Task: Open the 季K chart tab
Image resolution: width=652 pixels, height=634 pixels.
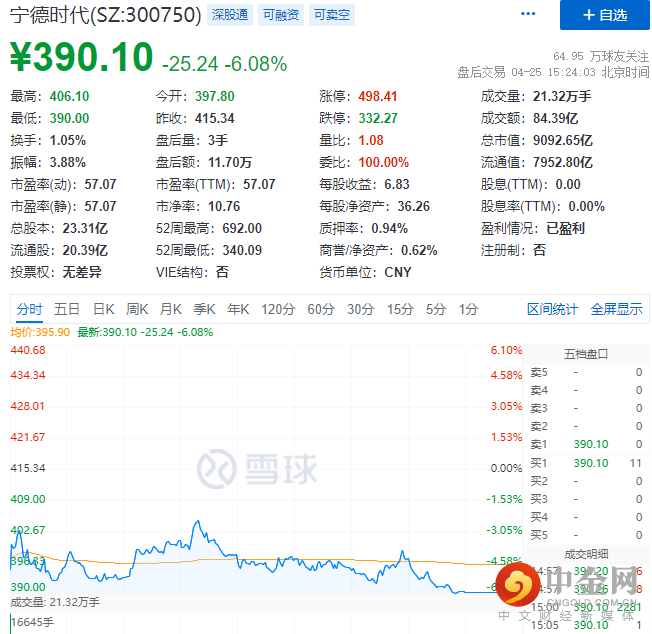Action: 204,309
